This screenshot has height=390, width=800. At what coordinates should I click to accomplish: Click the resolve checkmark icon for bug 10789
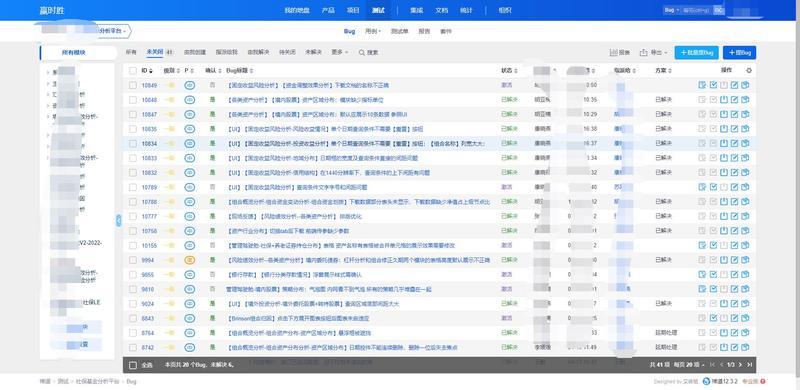pos(713,187)
